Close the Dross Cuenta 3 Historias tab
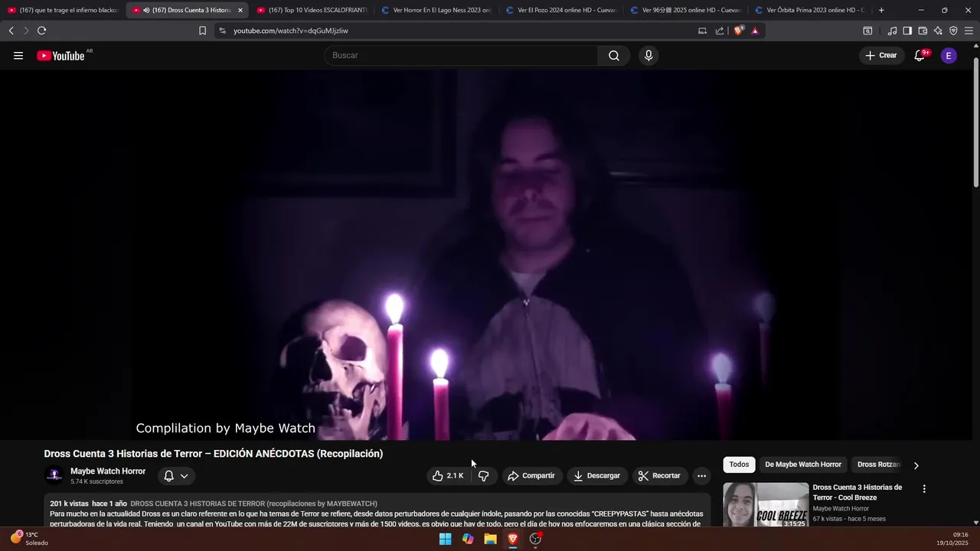 click(240, 10)
